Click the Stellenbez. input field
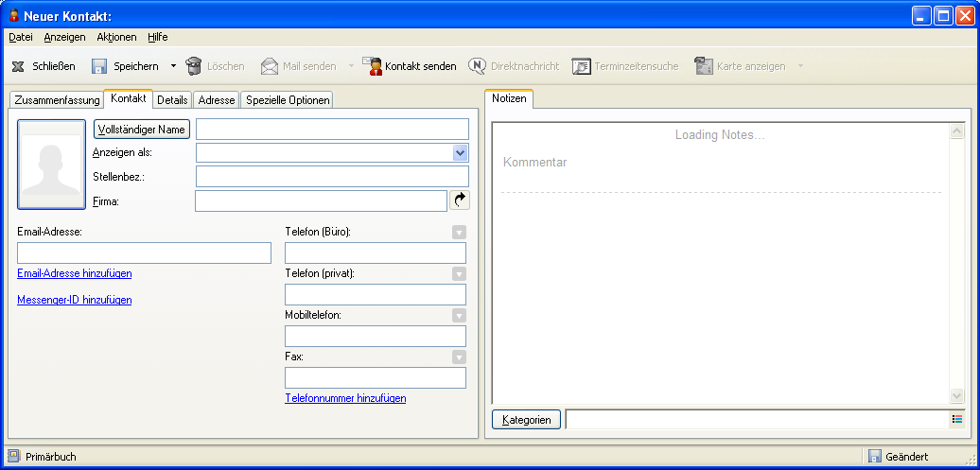 [333, 177]
